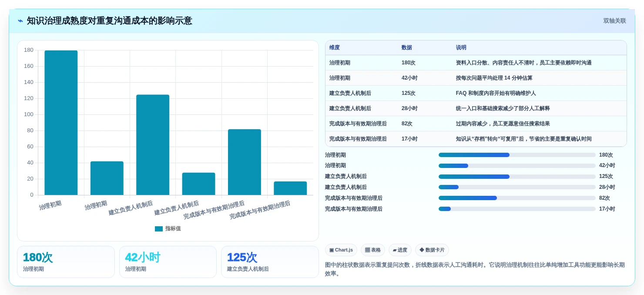Select the 数据卡片 tag chip
This screenshot has height=295, width=644.
click(x=432, y=250)
